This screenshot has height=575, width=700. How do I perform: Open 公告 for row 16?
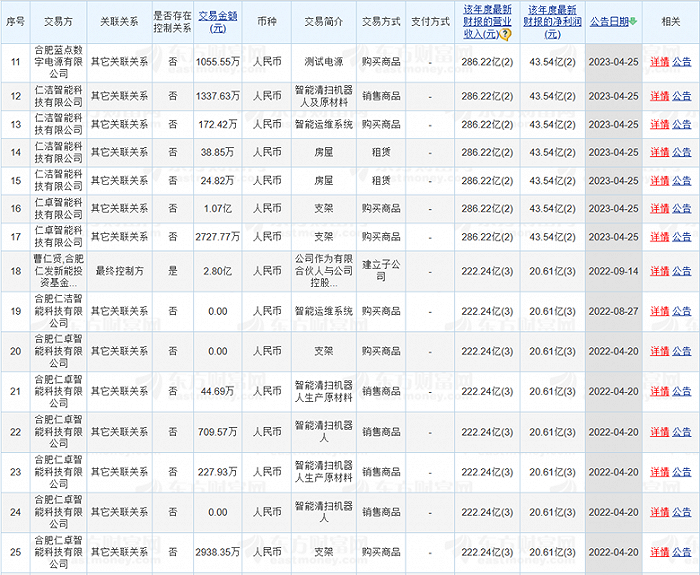point(682,208)
